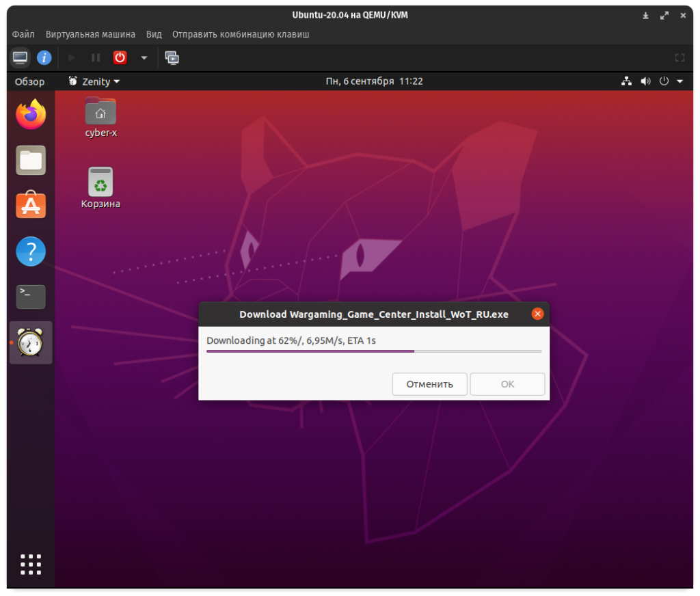The width and height of the screenshot is (700, 596).
Task: Expand the shutdown options dropdown arrow
Action: click(x=144, y=58)
